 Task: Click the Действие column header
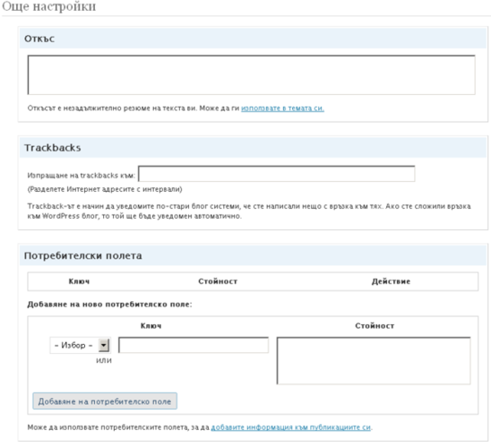(x=391, y=281)
